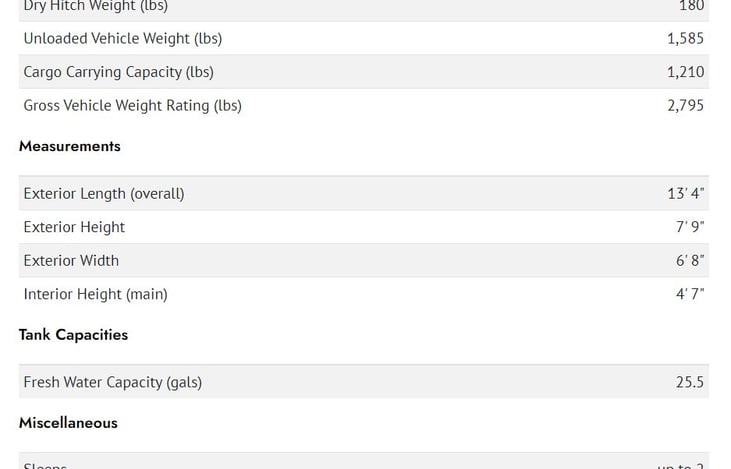
Task: Click the Tank Capacities section heading
Action: coord(73,335)
